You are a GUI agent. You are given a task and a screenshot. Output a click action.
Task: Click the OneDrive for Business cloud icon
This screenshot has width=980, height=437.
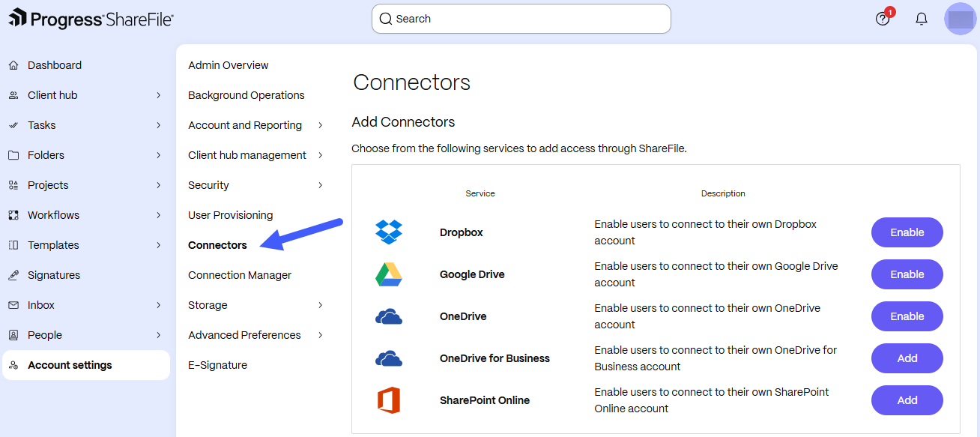389,359
